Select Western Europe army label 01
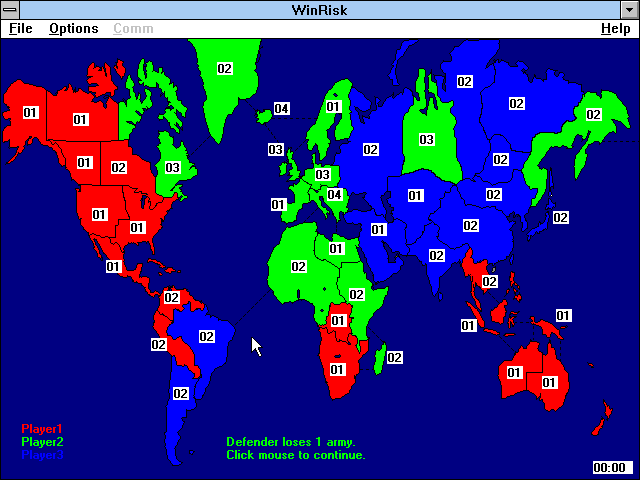The width and height of the screenshot is (640, 480). tap(278, 204)
